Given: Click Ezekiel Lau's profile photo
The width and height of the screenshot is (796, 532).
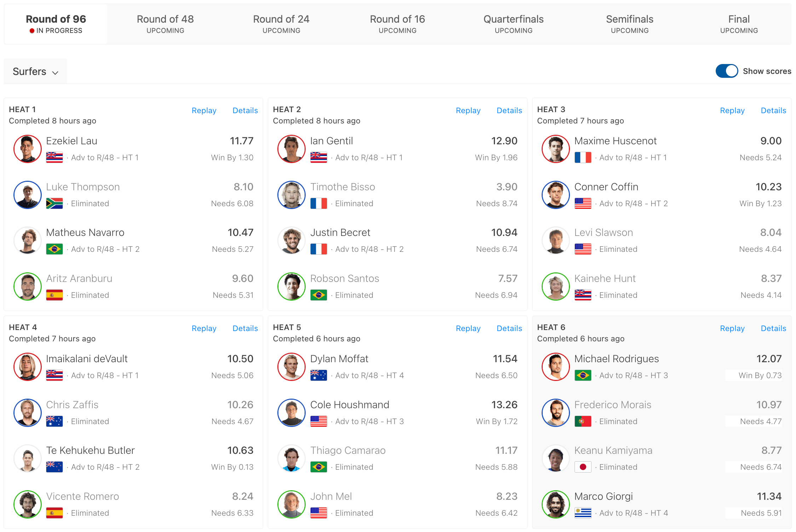Looking at the screenshot, I should tap(28, 149).
